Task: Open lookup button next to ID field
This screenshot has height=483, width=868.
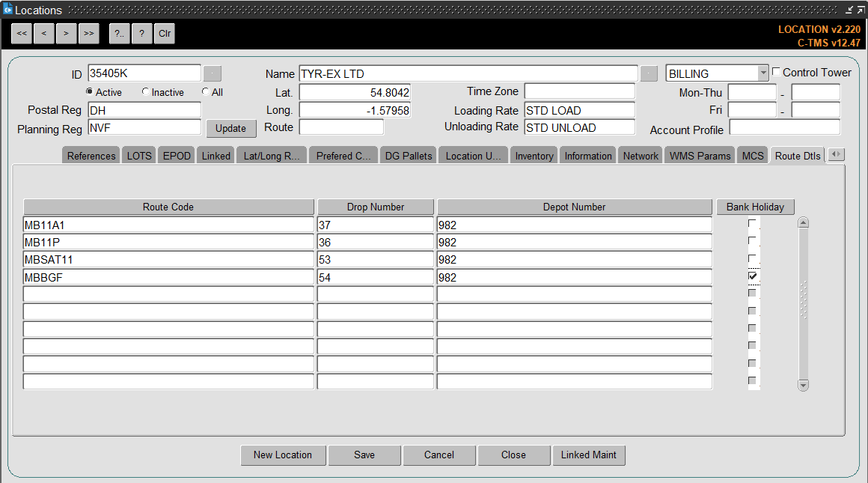Action: (x=213, y=73)
